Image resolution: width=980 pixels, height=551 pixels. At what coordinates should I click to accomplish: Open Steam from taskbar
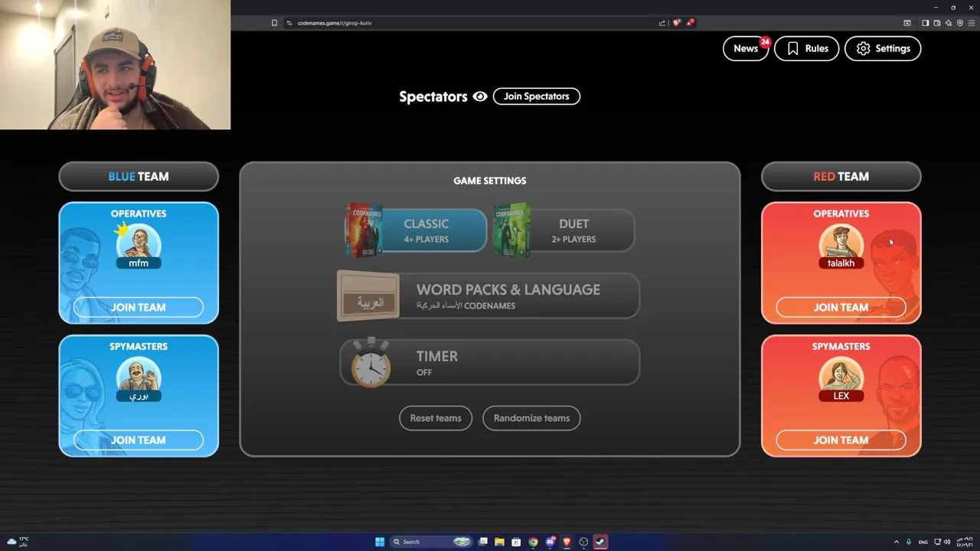click(600, 542)
